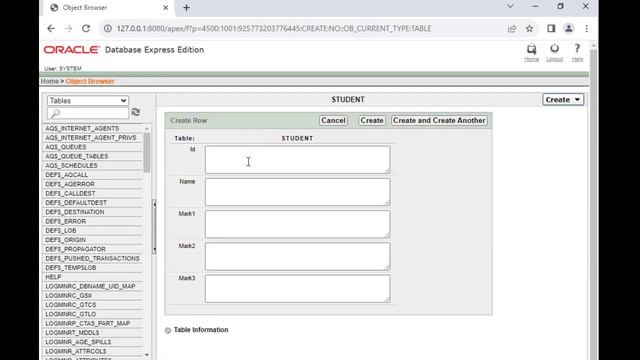The height and width of the screenshot is (360, 640).
Task: Close the Object Browser tab
Action: [165, 8]
